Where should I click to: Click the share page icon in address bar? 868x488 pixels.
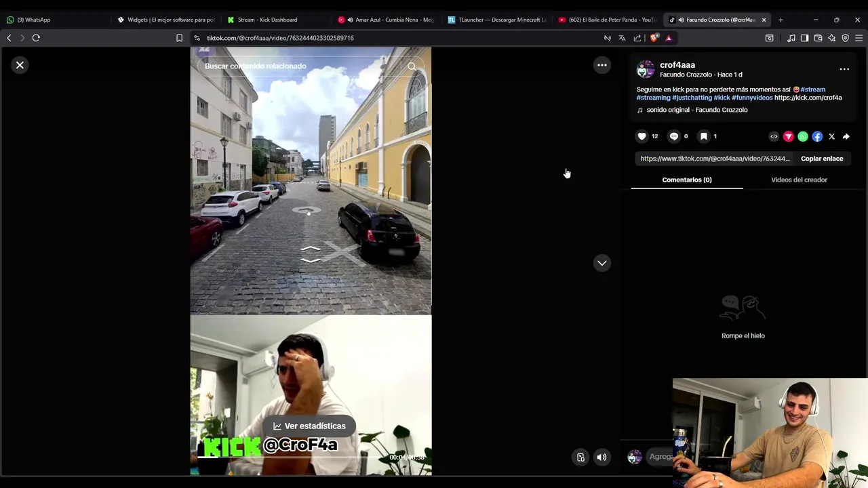[637, 38]
